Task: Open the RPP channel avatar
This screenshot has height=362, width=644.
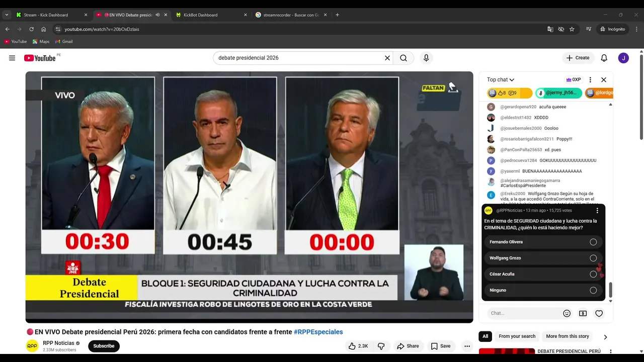Action: pyautogui.click(x=32, y=346)
